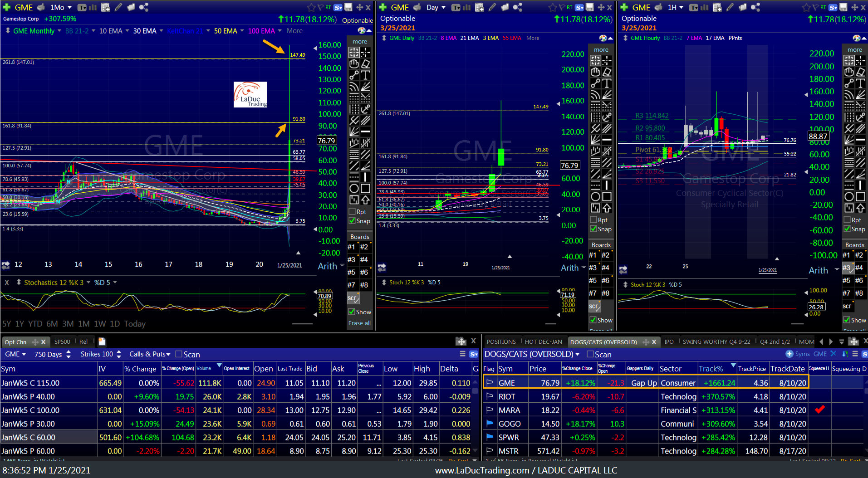Click the green plus icon on the monthly chart
This screenshot has height=478, width=868.
click(7, 7)
